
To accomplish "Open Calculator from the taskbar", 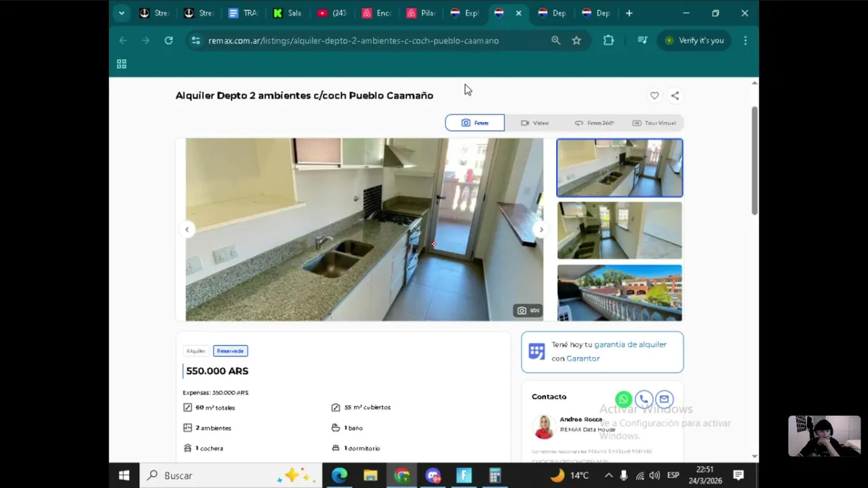I will click(x=495, y=475).
